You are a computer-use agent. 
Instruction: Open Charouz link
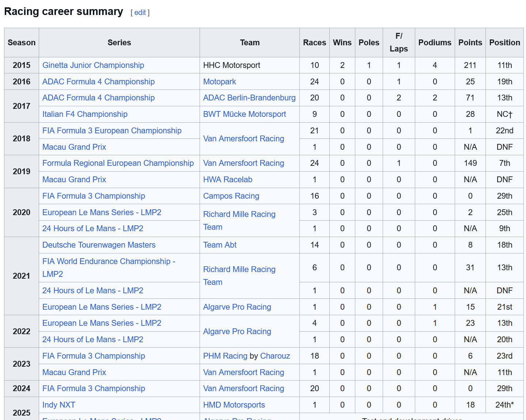click(x=275, y=356)
